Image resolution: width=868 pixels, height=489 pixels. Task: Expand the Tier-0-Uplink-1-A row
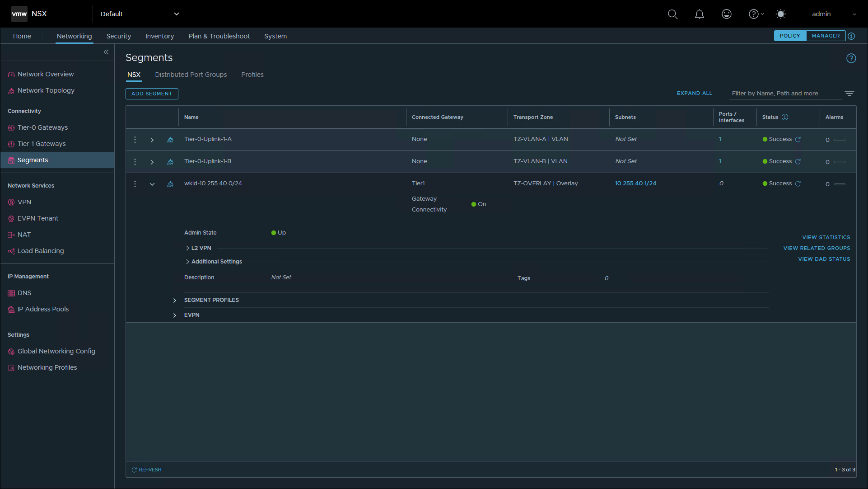tap(152, 140)
